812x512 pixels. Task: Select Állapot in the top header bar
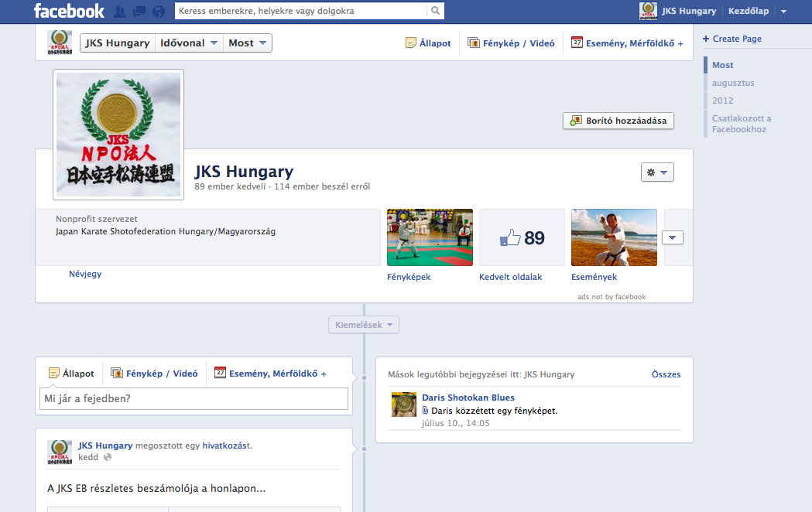pyautogui.click(x=428, y=43)
